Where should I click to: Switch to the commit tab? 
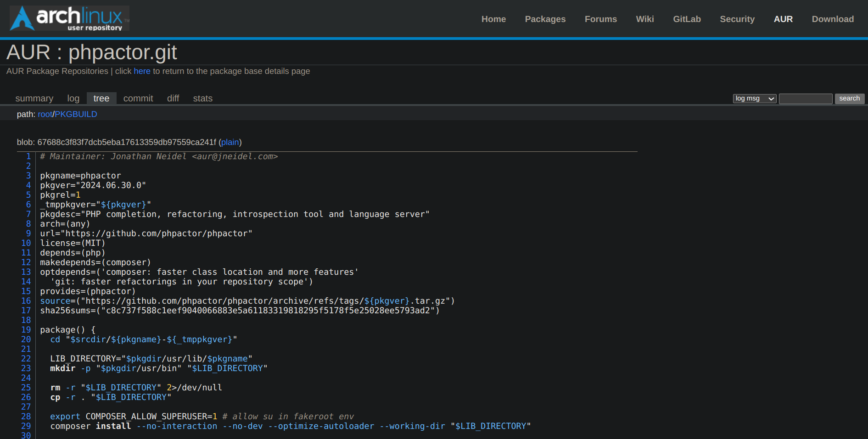pos(138,98)
